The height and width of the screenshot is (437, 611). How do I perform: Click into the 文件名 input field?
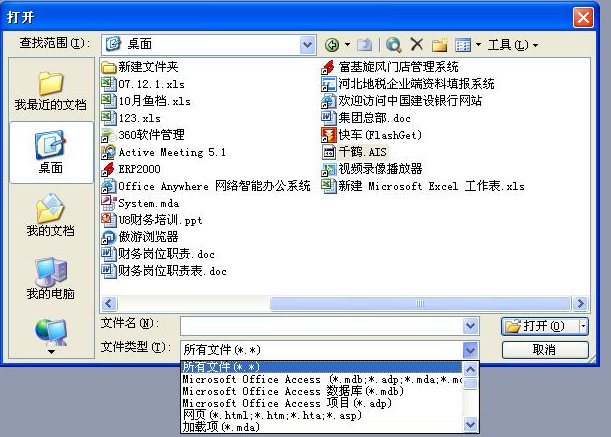pos(321,326)
